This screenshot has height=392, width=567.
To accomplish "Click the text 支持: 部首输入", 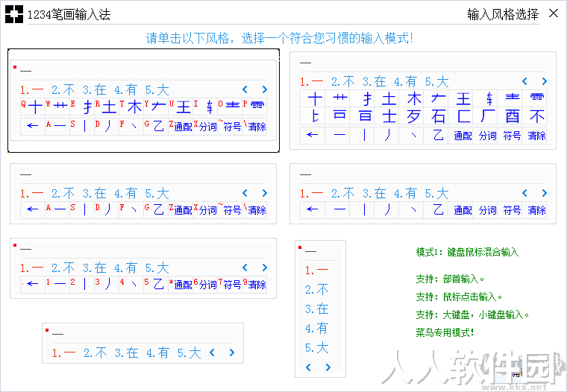I will 450,279.
